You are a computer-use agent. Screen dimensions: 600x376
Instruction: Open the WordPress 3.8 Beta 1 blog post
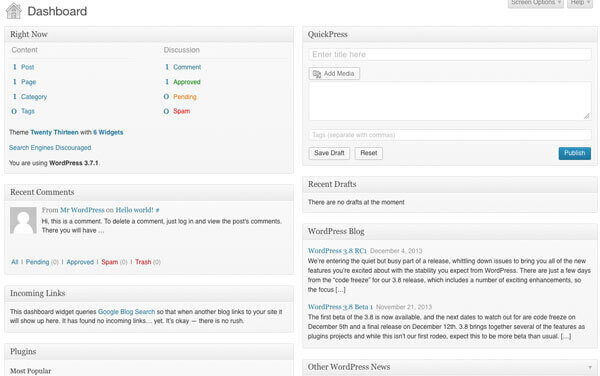[x=340, y=307]
